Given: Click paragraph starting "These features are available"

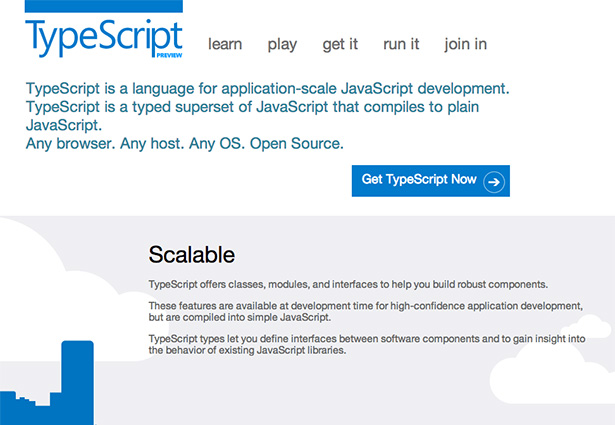Looking at the screenshot, I should click(366, 311).
